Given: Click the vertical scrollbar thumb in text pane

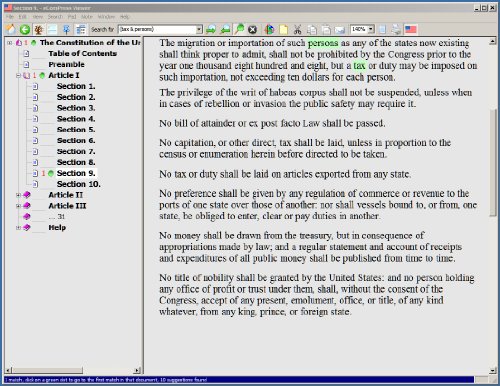Looking at the screenshot, I should [x=493, y=162].
